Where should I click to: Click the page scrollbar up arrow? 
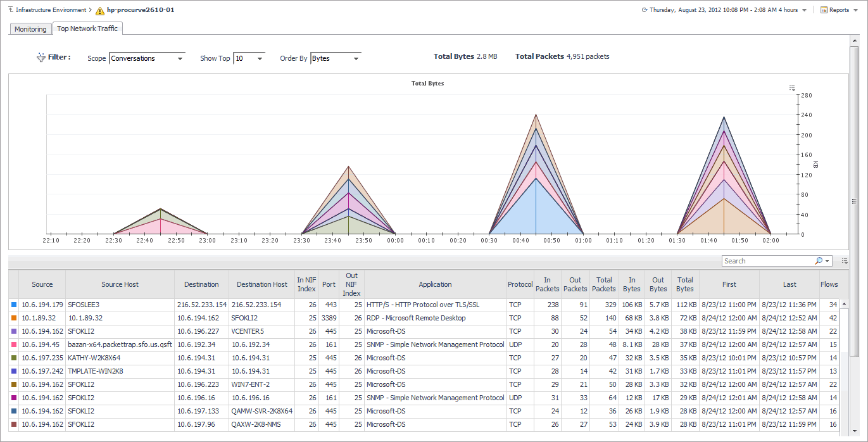pyautogui.click(x=854, y=41)
